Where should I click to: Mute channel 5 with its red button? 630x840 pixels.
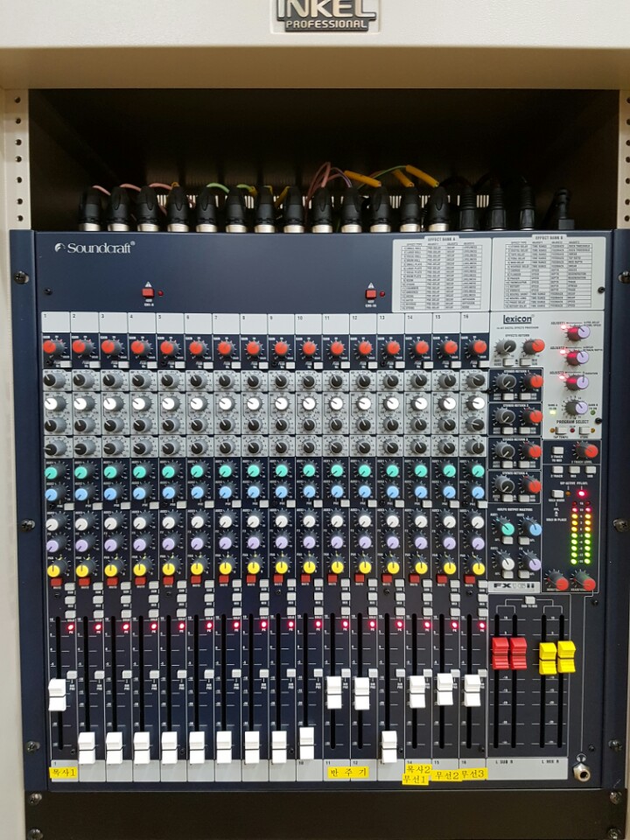point(168,581)
